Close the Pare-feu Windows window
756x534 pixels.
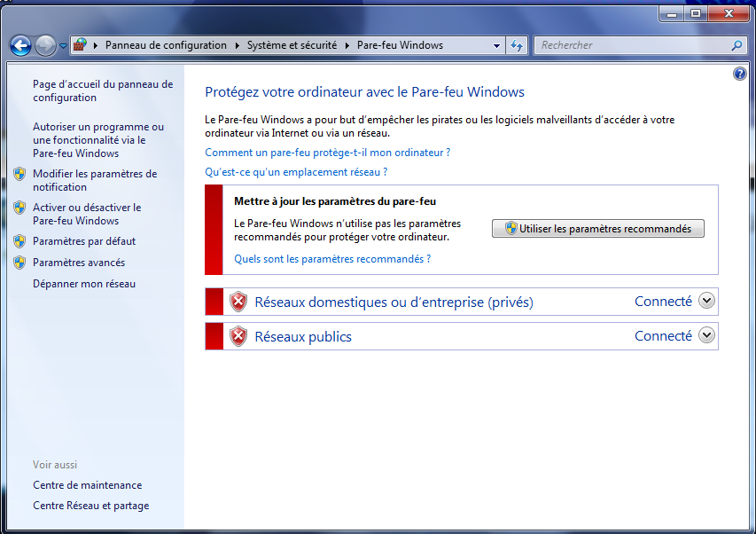pyautogui.click(x=729, y=13)
